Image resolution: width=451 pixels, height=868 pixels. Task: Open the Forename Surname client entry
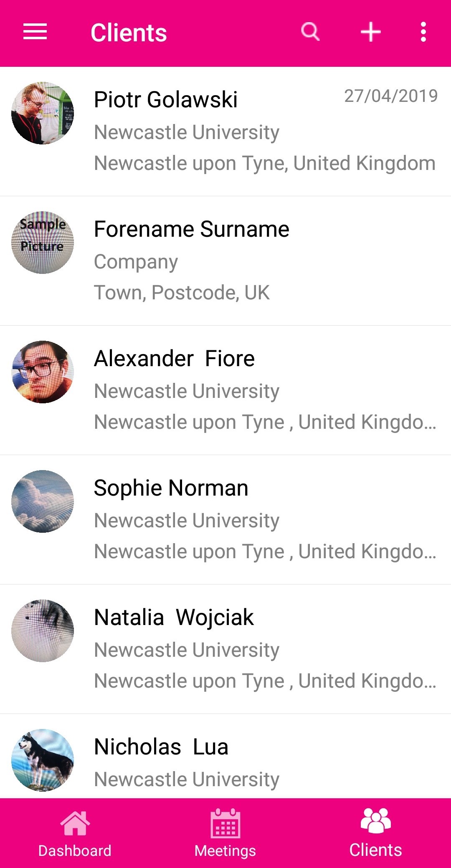point(192,229)
